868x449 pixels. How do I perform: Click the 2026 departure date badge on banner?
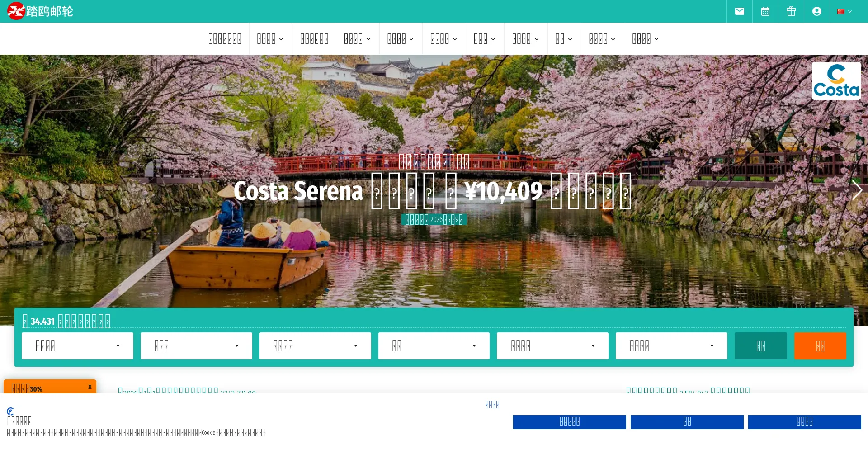pos(434,219)
